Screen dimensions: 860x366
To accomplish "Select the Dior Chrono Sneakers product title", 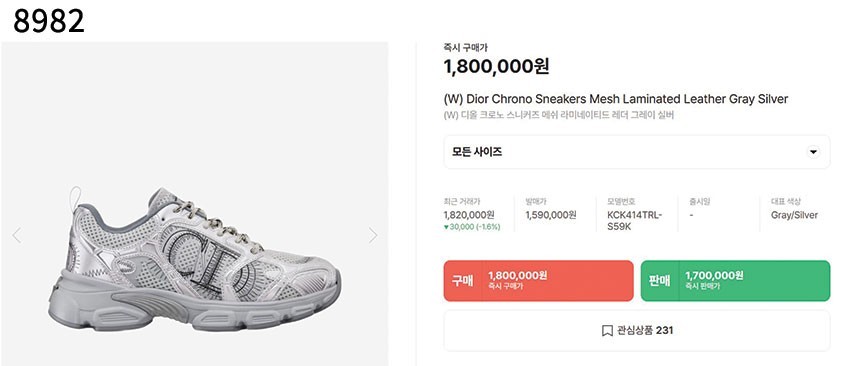I will (615, 99).
